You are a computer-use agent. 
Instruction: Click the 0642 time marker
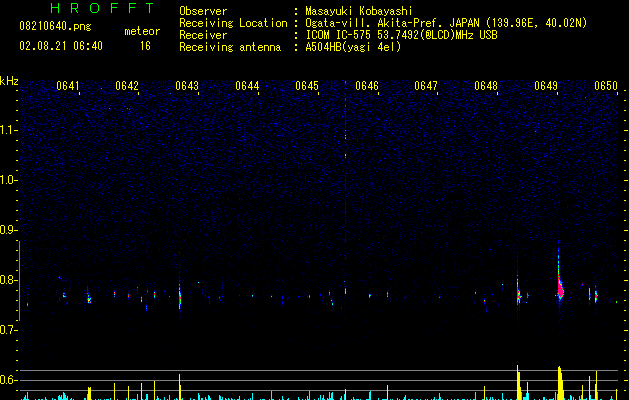coord(127,86)
